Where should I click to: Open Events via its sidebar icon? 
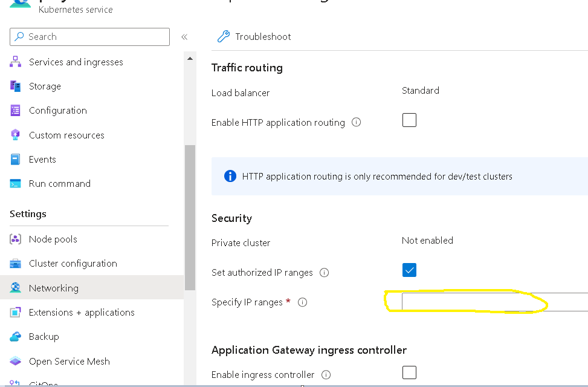[16, 159]
